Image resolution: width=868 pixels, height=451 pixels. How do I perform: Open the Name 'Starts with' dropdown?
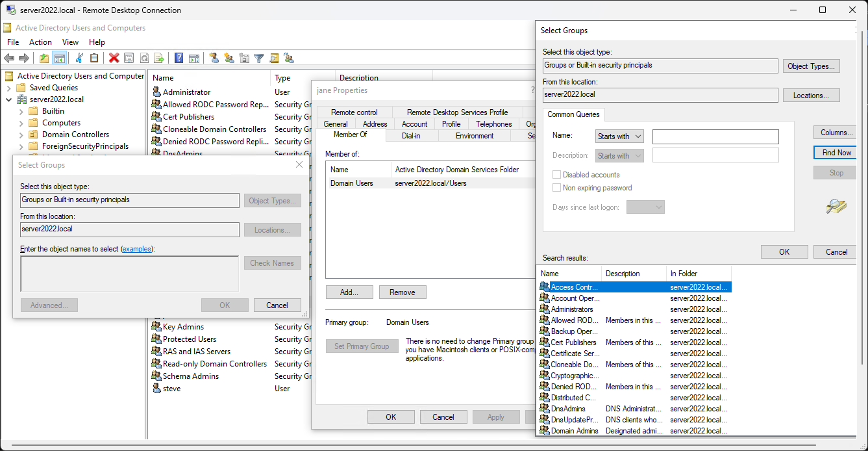pyautogui.click(x=619, y=136)
